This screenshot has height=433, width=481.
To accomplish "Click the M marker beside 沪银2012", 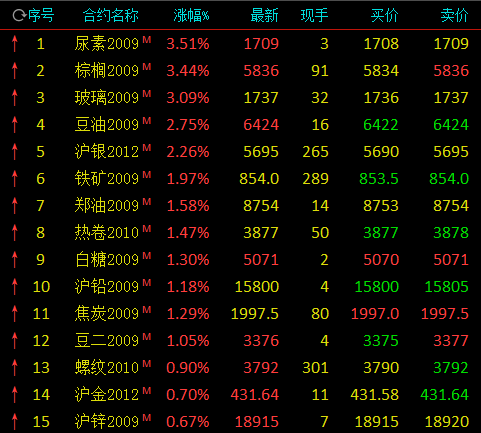I will 147,148.
